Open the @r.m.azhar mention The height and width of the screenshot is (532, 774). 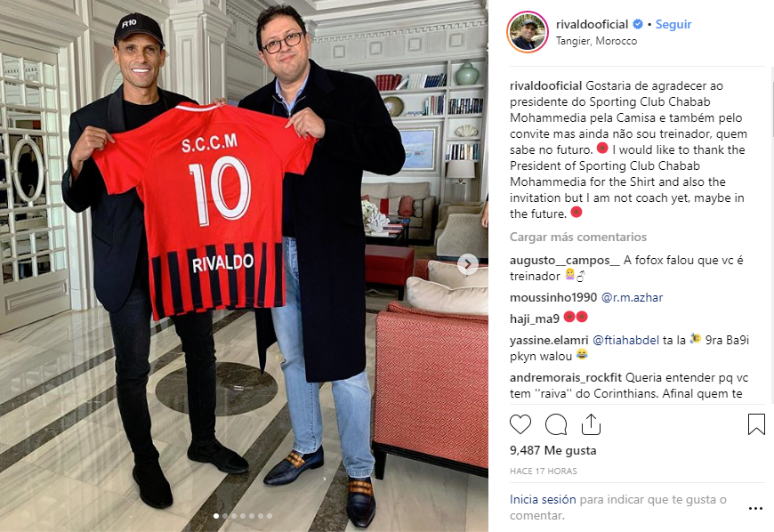[632, 297]
